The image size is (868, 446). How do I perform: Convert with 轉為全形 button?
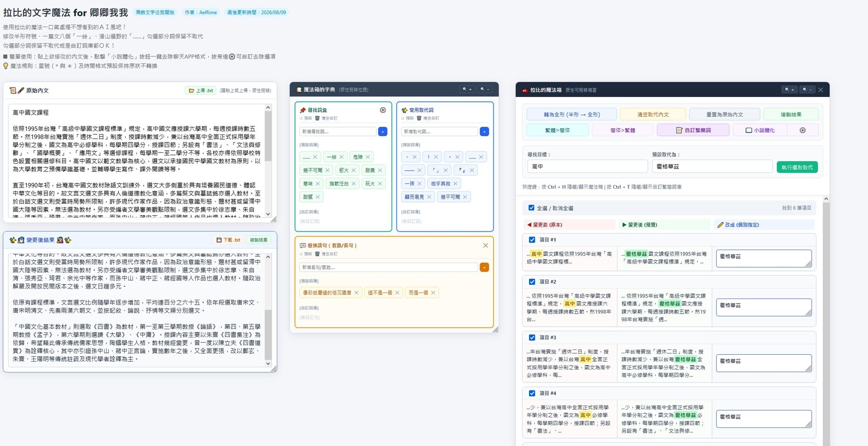tap(571, 114)
